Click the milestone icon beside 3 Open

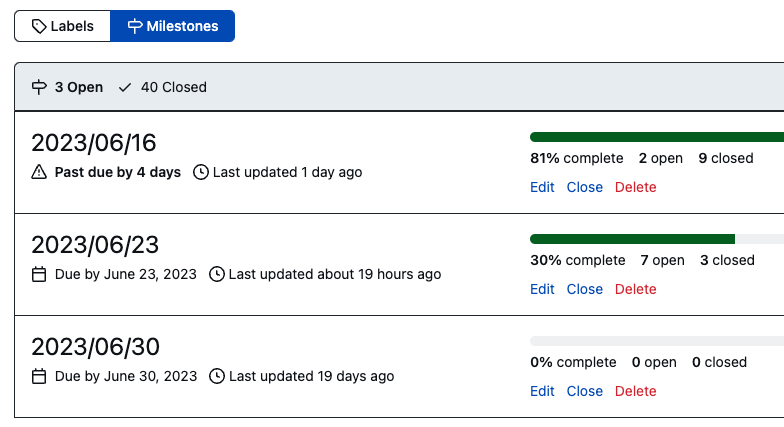(x=39, y=87)
